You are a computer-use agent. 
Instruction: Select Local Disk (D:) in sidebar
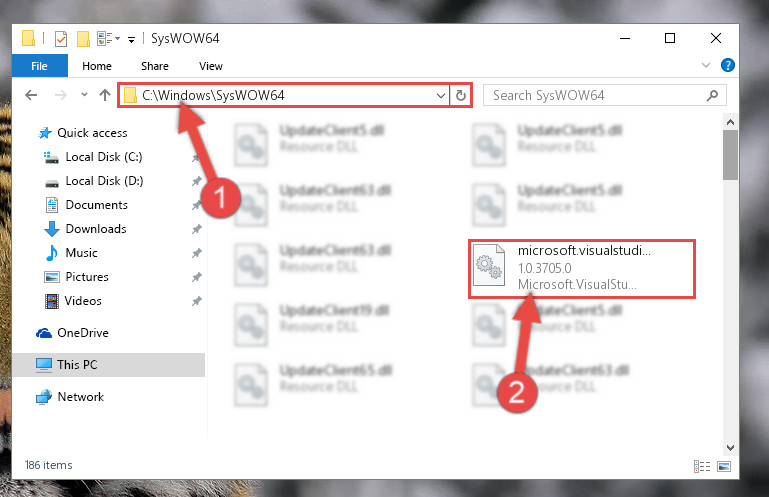click(104, 181)
